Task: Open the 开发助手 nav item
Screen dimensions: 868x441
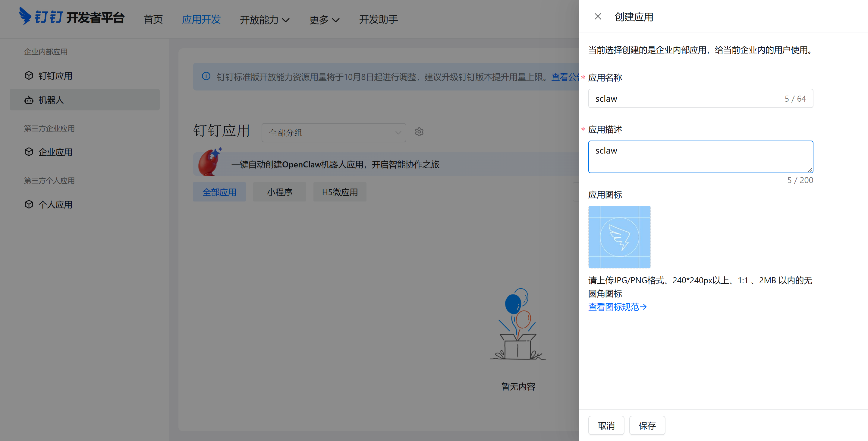Action: point(378,20)
